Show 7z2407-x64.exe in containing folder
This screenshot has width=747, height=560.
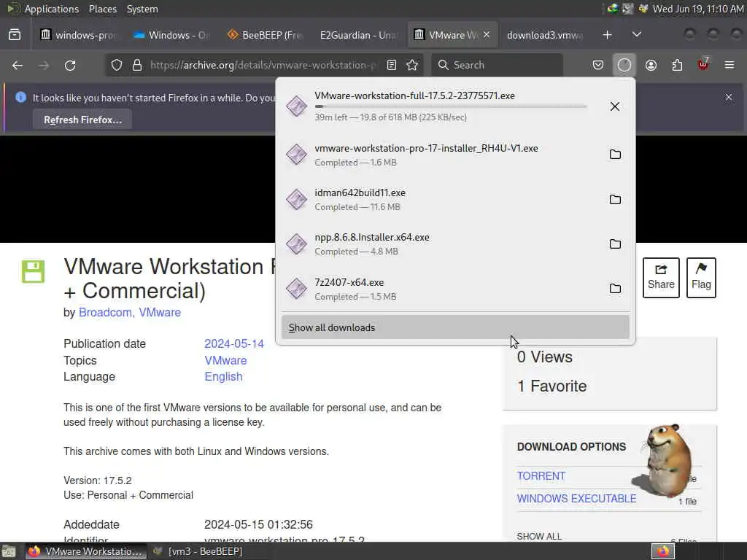[x=615, y=289]
